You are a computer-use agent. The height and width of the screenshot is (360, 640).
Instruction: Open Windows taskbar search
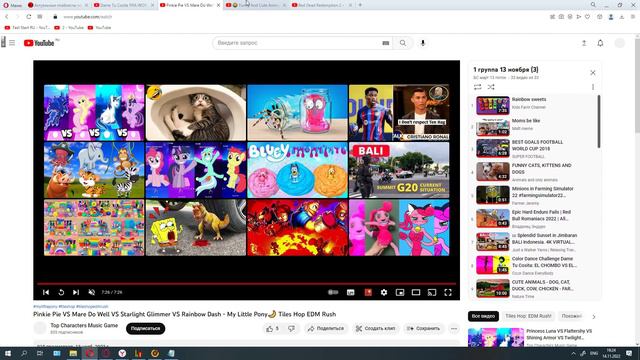pos(24,353)
